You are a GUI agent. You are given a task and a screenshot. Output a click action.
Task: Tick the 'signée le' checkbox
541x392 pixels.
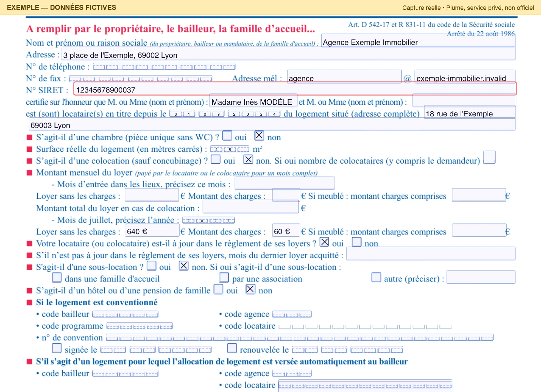tap(57, 348)
